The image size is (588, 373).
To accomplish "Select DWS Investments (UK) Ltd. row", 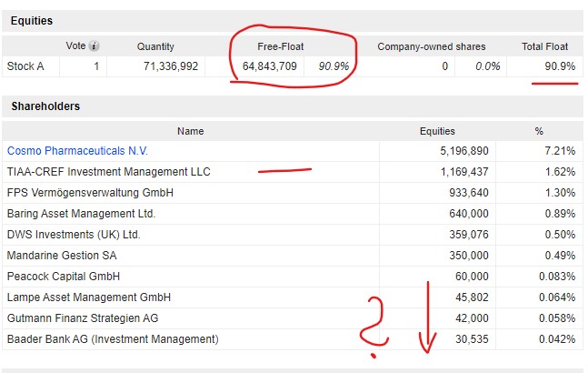I will pyautogui.click(x=293, y=235).
